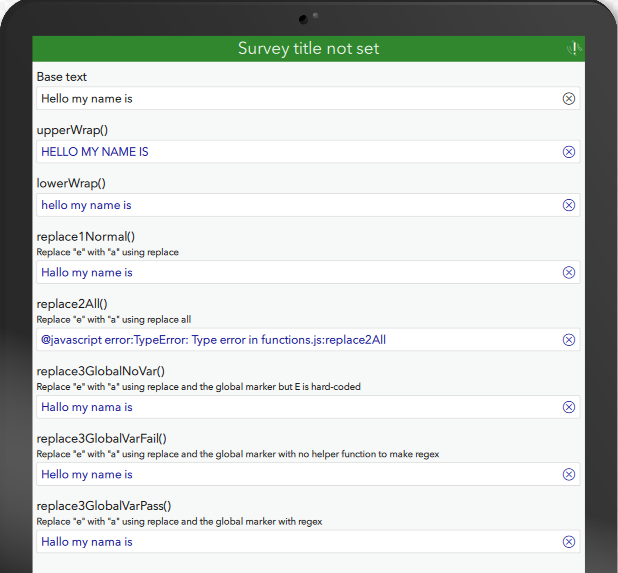
Task: Clear the replace3GlobalVarPass() field value
Action: pyautogui.click(x=569, y=542)
